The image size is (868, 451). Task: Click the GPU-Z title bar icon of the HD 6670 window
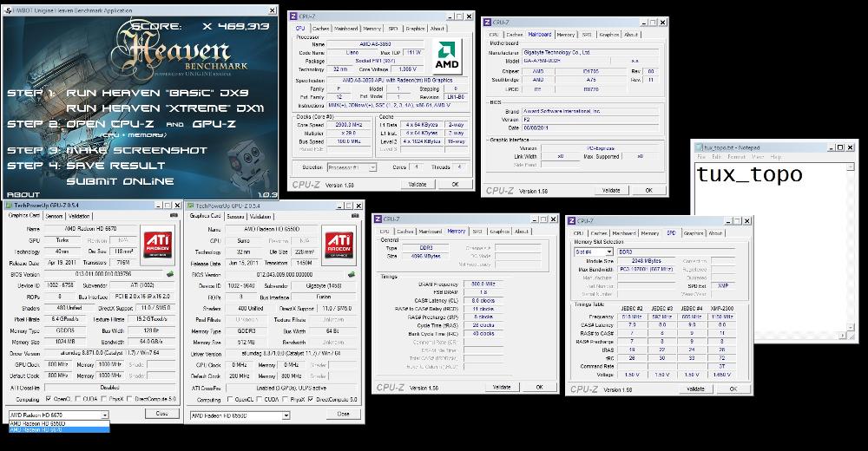click(9, 206)
